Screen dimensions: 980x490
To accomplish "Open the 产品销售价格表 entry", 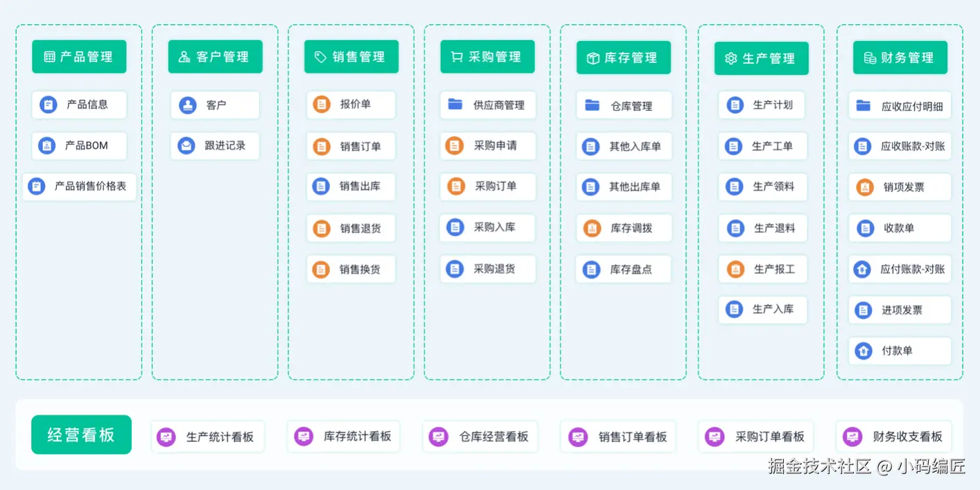I will pos(79,186).
